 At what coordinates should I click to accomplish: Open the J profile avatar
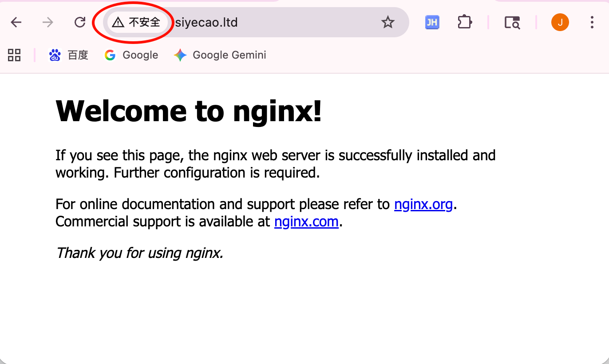click(x=560, y=22)
